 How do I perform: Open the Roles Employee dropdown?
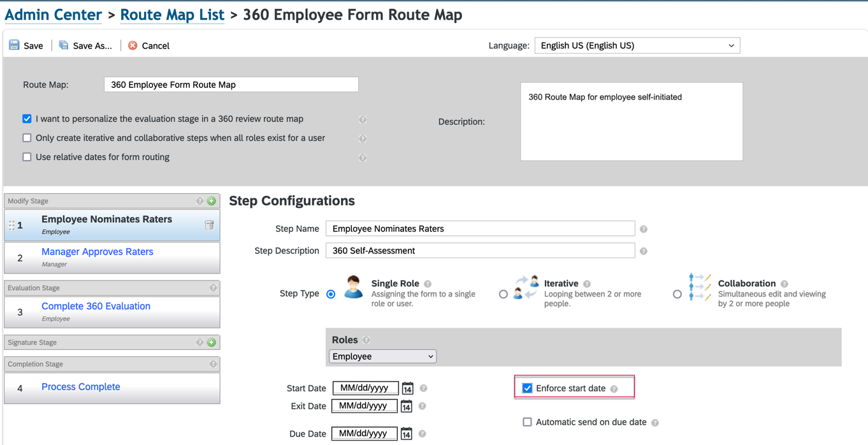click(382, 356)
